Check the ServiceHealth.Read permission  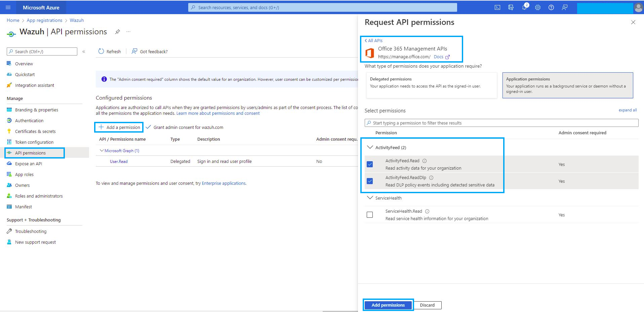[x=370, y=215]
